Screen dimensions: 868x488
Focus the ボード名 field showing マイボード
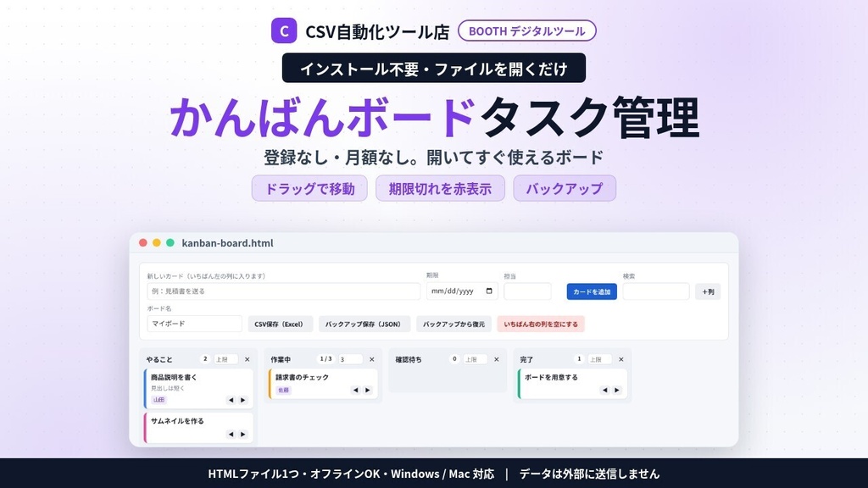point(194,324)
